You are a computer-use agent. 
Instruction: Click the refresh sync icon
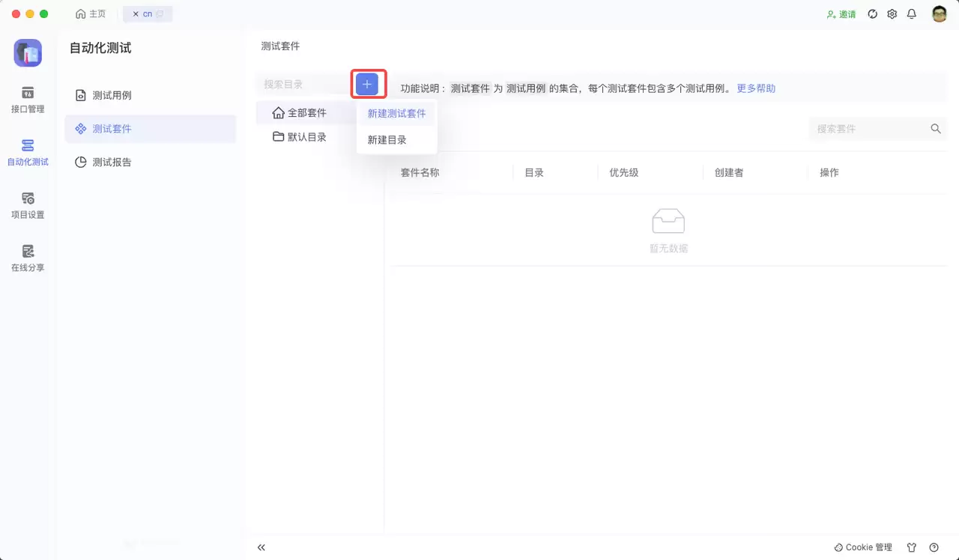pos(873,14)
